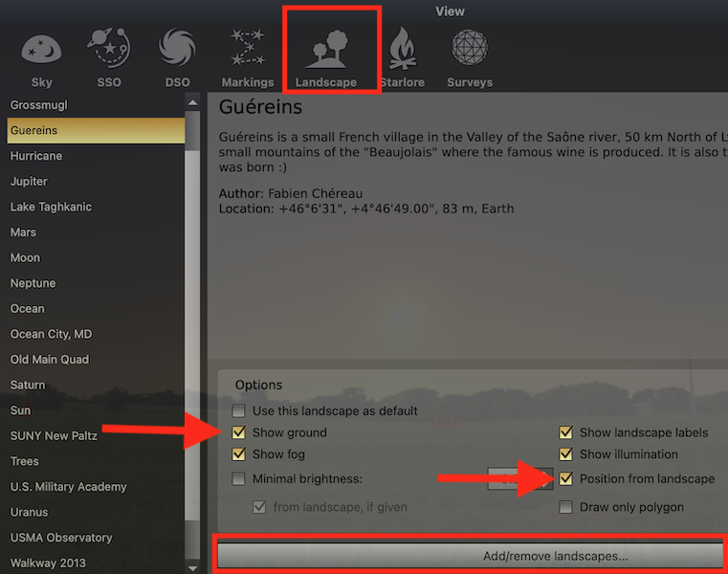Click the landscape list scroll-down arrow
The height and width of the screenshot is (574, 728).
point(192,568)
